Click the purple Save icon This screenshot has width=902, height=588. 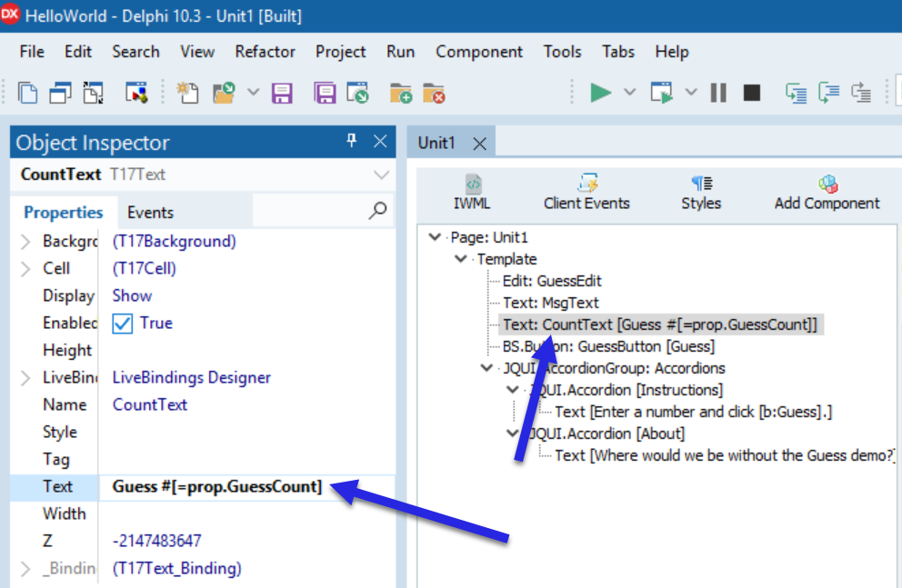pyautogui.click(x=282, y=93)
